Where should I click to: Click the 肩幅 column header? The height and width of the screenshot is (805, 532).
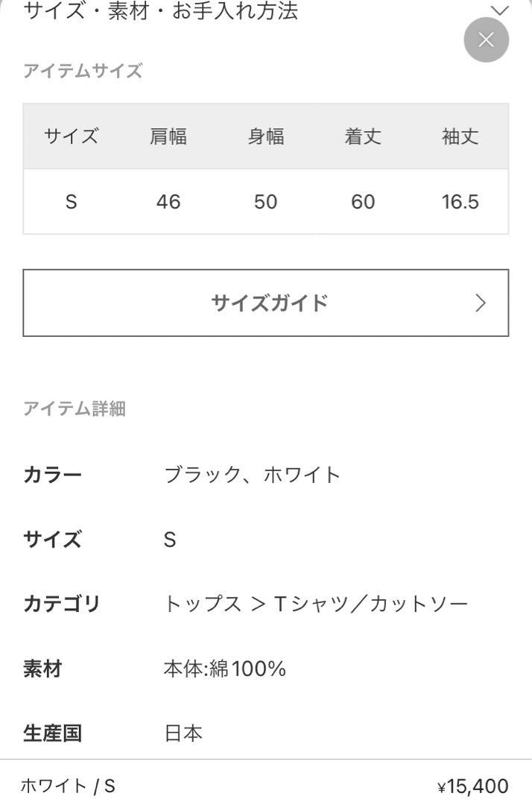[168, 136]
